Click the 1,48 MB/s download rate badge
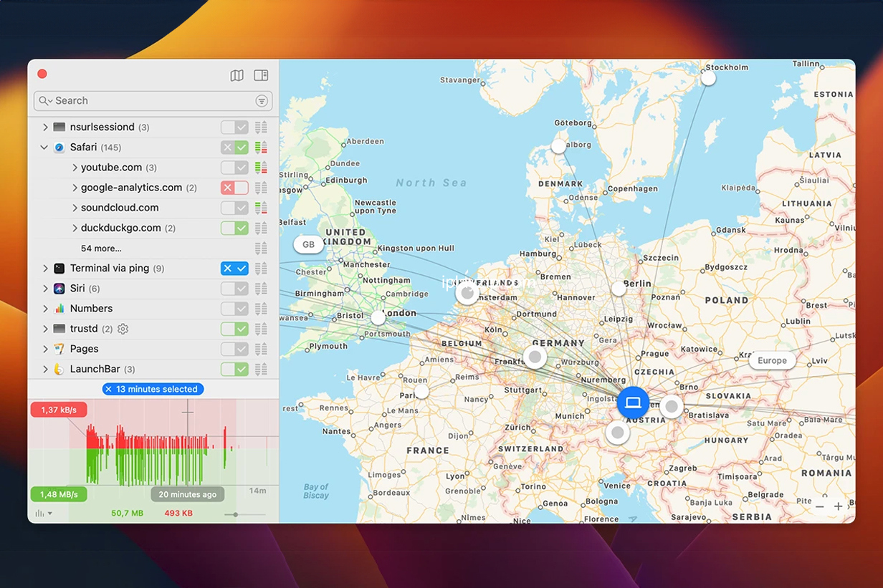Viewport: 883px width, 588px height. pos(59,494)
